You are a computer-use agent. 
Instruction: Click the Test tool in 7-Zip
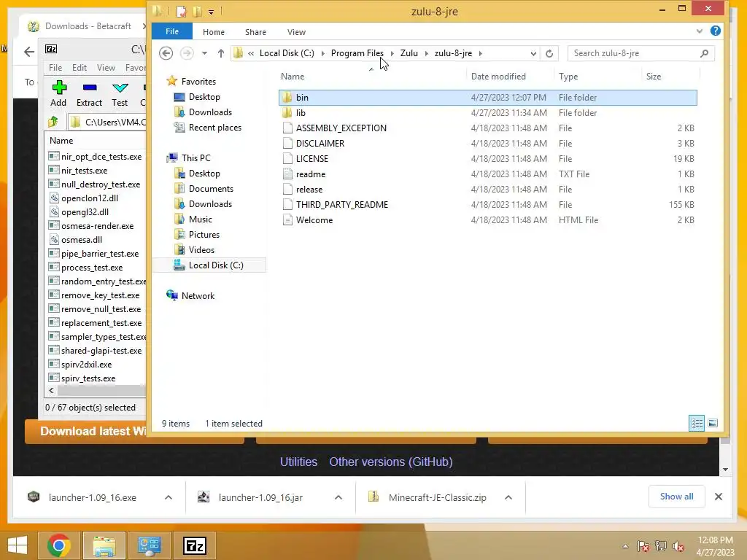coord(120,93)
